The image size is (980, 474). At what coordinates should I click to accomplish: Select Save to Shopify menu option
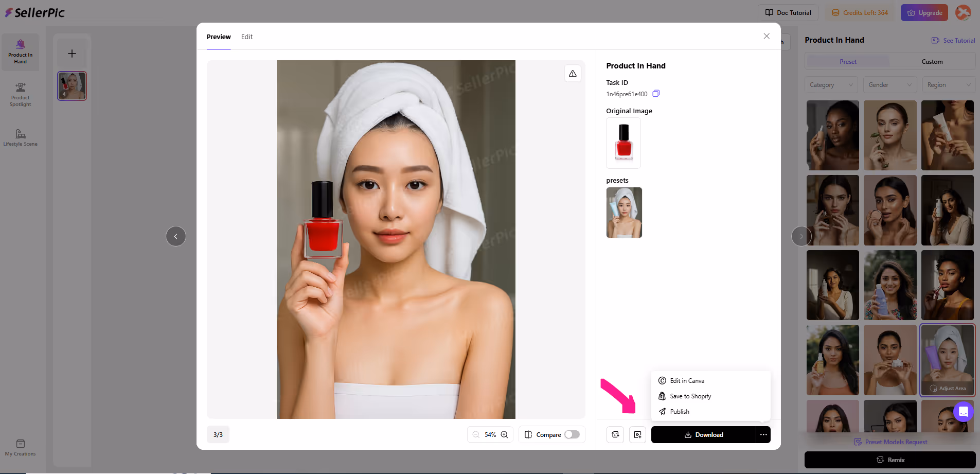pos(690,396)
